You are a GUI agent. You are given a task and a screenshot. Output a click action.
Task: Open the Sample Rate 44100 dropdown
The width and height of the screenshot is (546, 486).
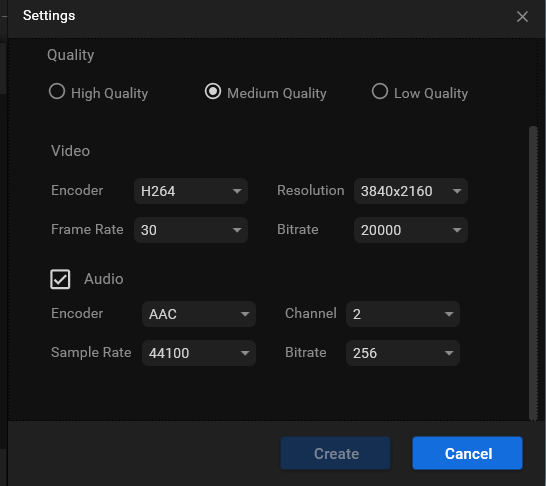tap(199, 353)
